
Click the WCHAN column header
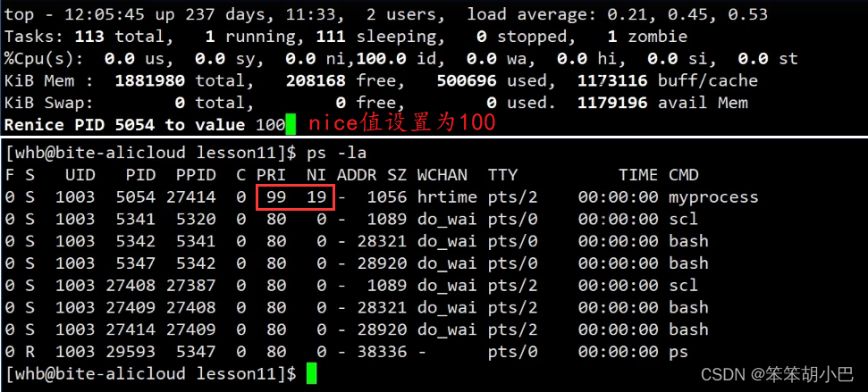(442, 175)
